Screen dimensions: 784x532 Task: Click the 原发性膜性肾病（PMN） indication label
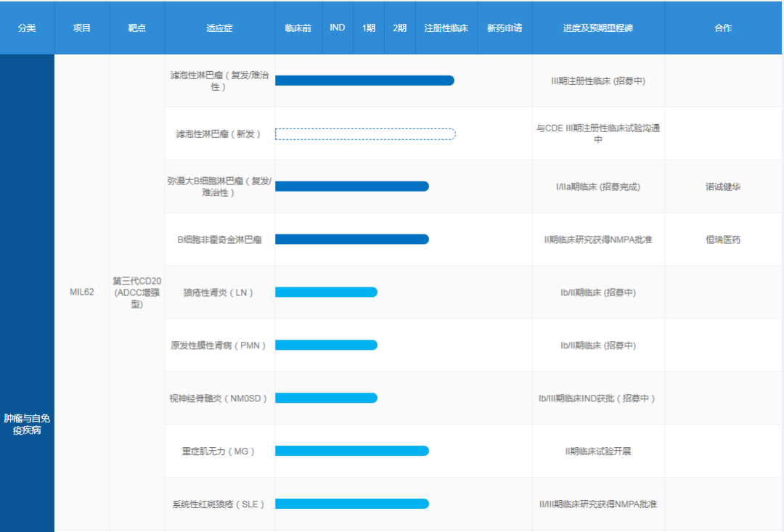[219, 345]
